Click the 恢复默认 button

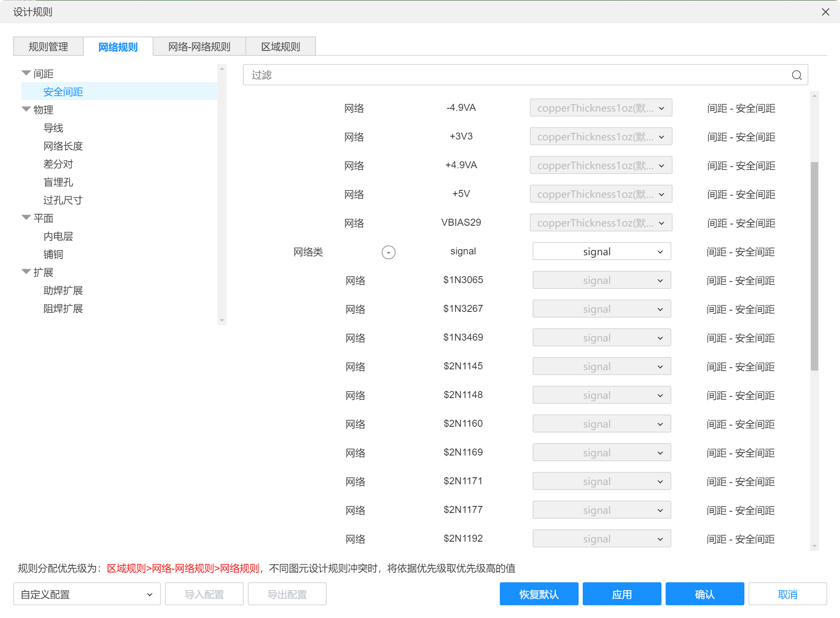click(538, 594)
